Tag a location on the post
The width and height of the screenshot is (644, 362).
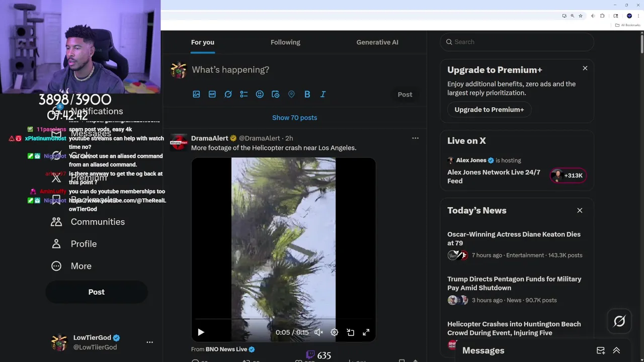(291, 94)
